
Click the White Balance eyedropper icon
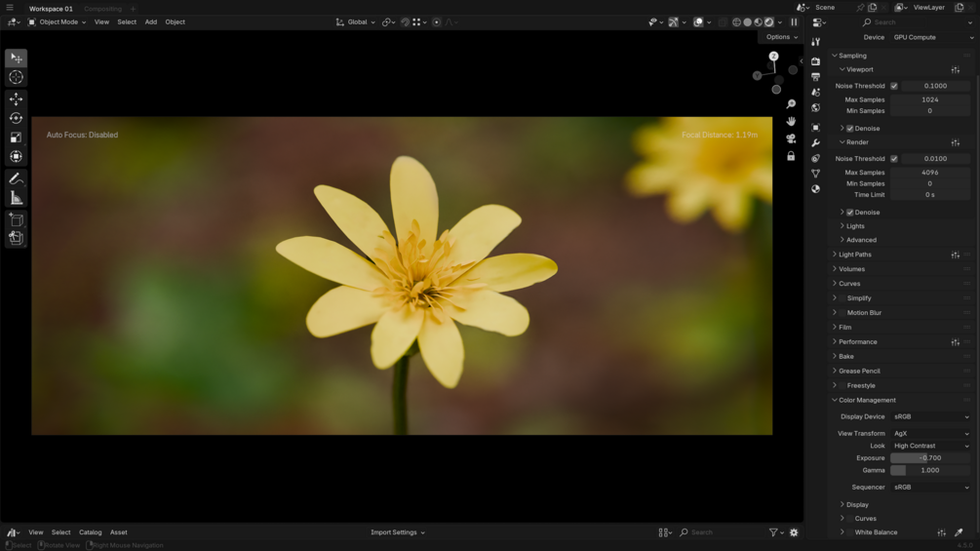959,532
